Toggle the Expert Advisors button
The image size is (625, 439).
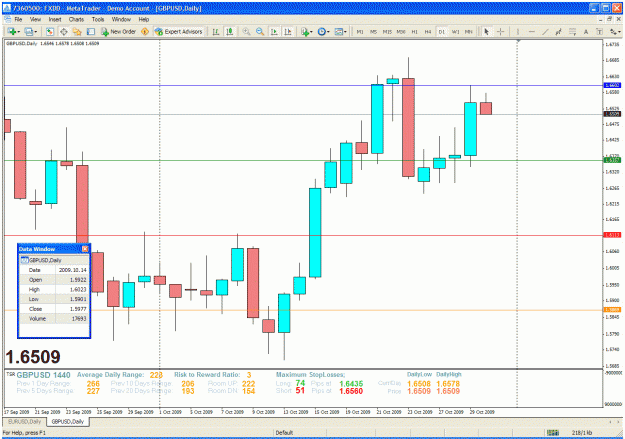point(179,31)
